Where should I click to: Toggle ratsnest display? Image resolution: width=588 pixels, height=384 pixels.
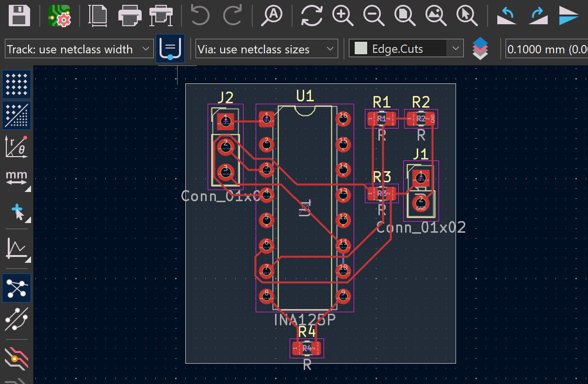(17, 288)
